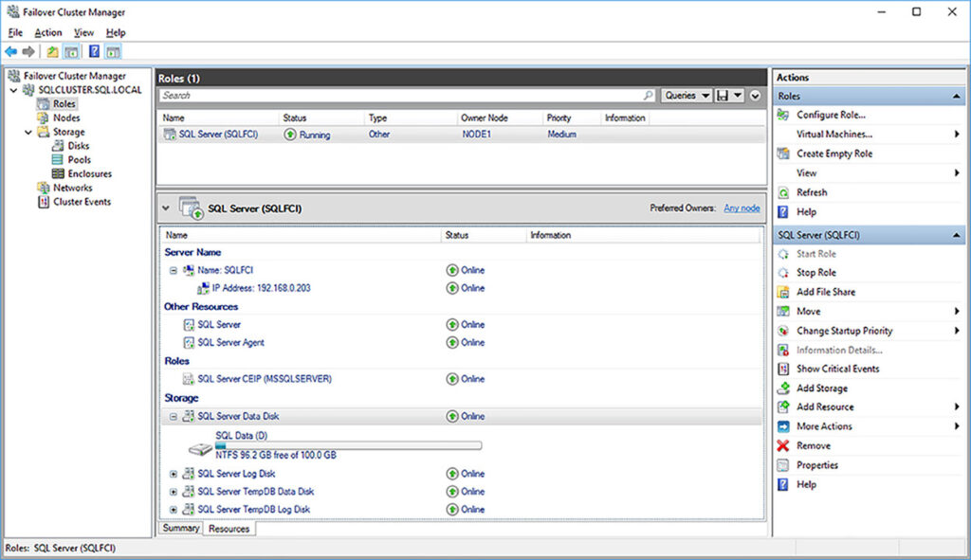Collapse the SQL Server Data Disk item
Screen dimensions: 971x560
[x=174, y=416]
